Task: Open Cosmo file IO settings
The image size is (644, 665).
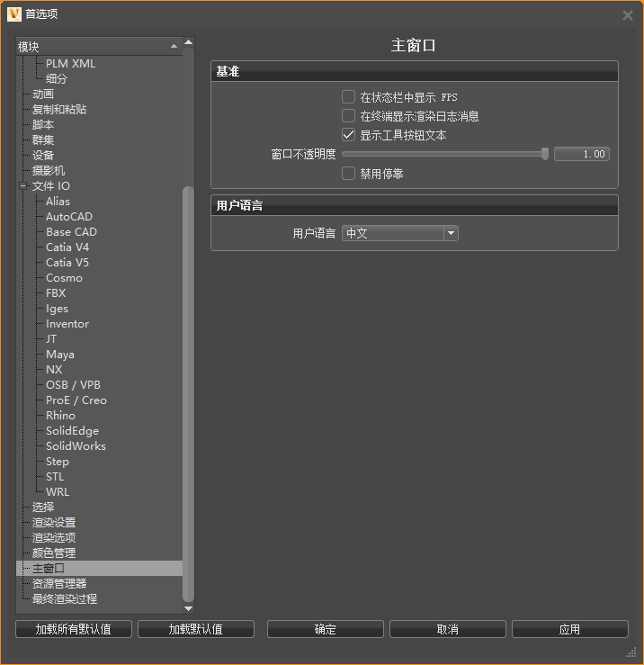Action: (x=64, y=278)
